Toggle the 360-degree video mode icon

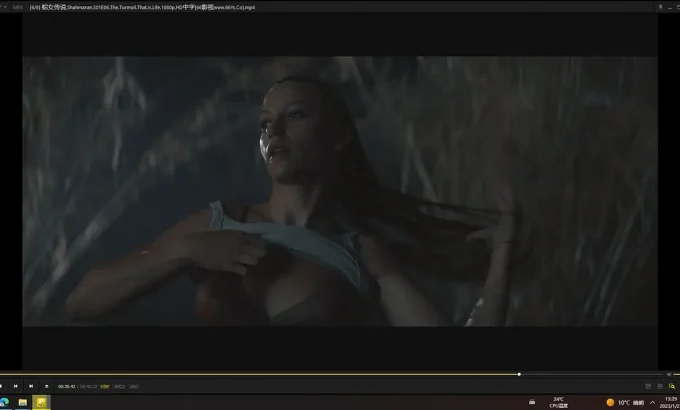[648, 386]
